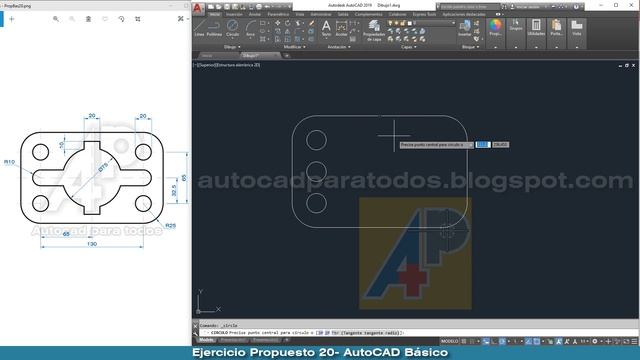Screen dimensions: 640x360
Task: Toggle MODELO space button
Action: click(449, 341)
